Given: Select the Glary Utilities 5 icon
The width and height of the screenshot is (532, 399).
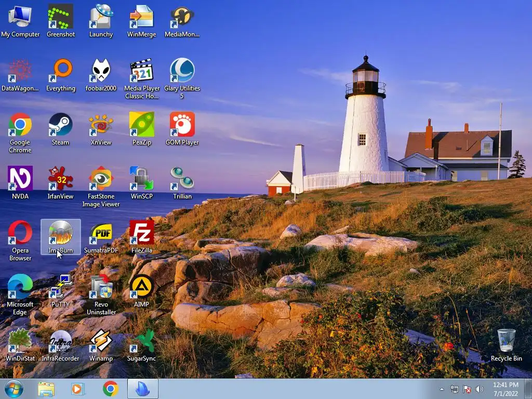Looking at the screenshot, I should 182,79.
